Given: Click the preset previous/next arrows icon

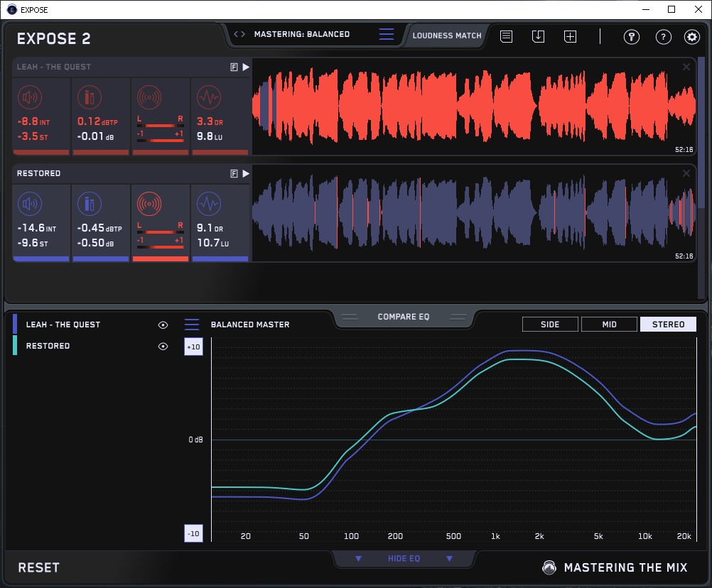Looking at the screenshot, I should (x=239, y=34).
